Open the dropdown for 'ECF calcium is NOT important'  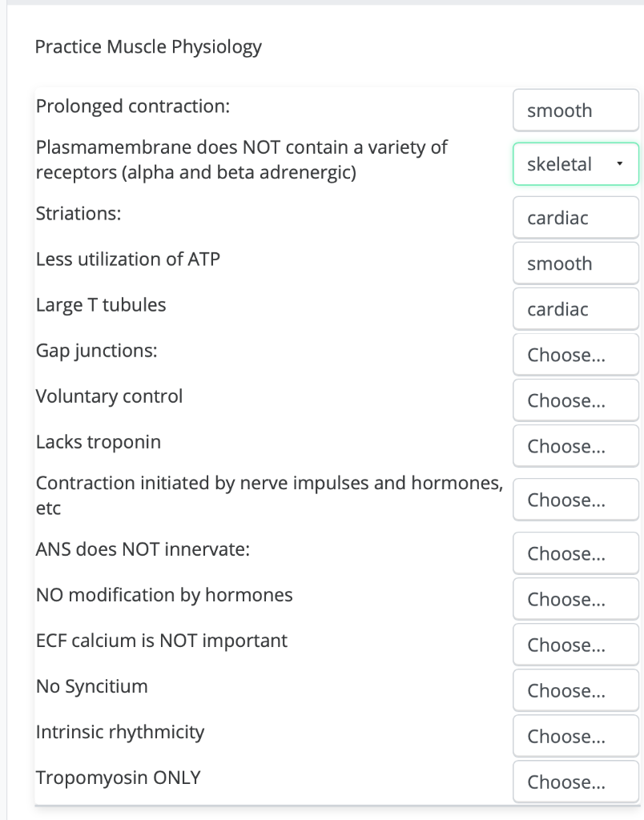[575, 644]
